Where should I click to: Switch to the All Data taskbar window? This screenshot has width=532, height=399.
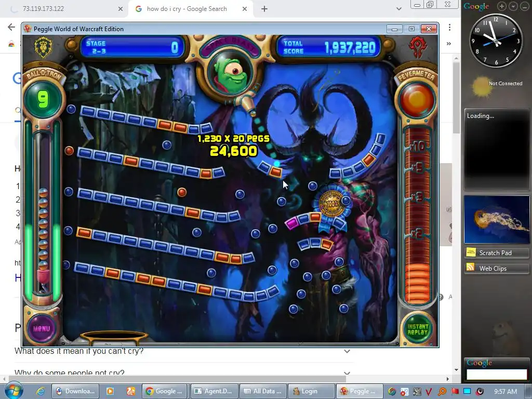263,391
